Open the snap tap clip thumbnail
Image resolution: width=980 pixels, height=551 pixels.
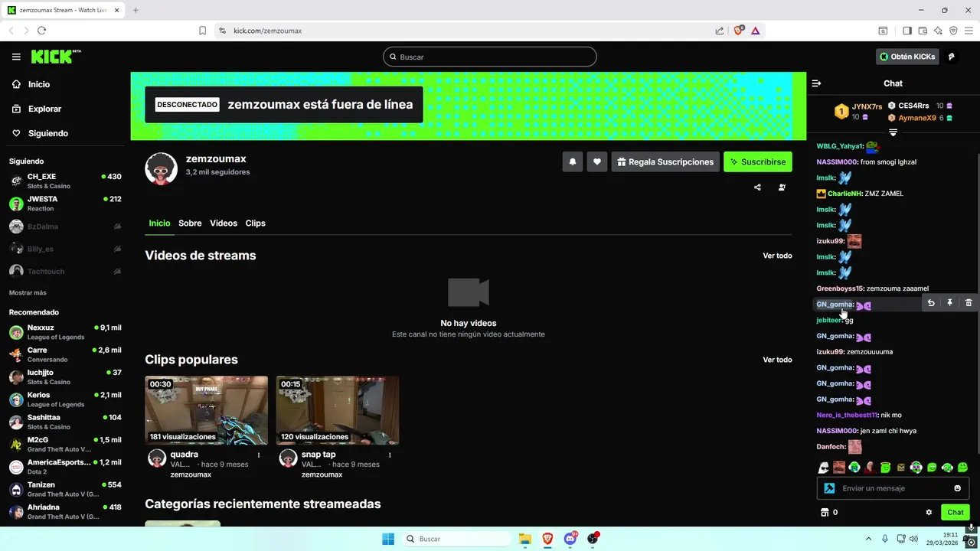pyautogui.click(x=337, y=410)
